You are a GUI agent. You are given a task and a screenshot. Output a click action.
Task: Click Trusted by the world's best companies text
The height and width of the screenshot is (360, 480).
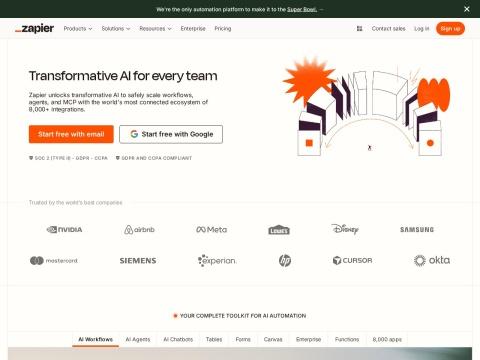(76, 203)
